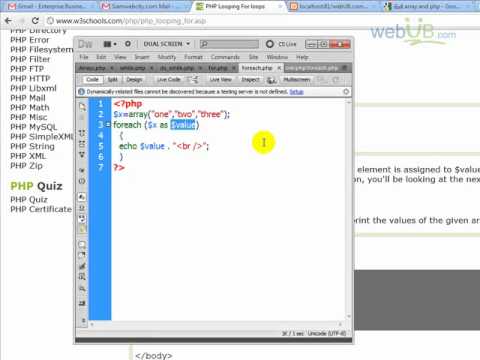Click the Setup link in info bar
The height and width of the screenshot is (360, 480).
click(296, 92)
